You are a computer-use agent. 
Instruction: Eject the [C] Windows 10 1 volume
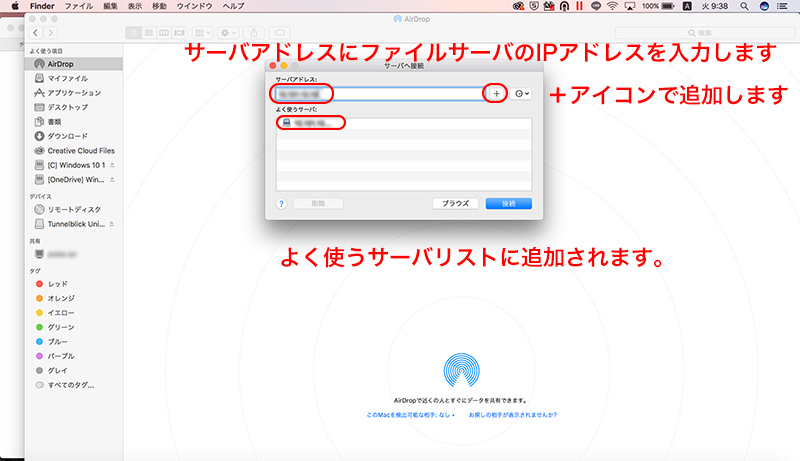pos(112,165)
